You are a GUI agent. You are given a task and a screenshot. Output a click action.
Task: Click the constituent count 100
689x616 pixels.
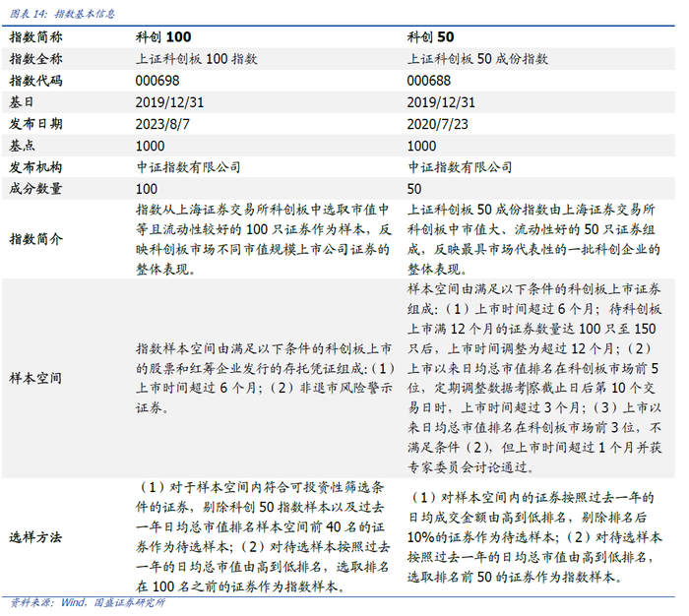pyautogui.click(x=147, y=189)
